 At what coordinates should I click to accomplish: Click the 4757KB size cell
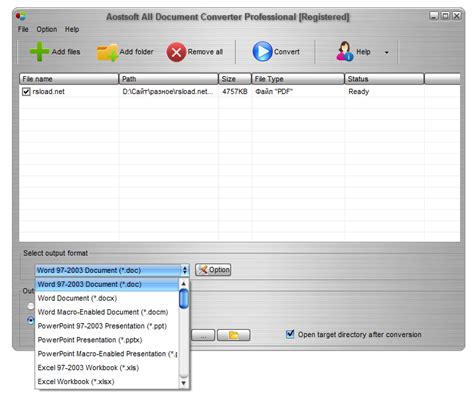pyautogui.click(x=235, y=92)
